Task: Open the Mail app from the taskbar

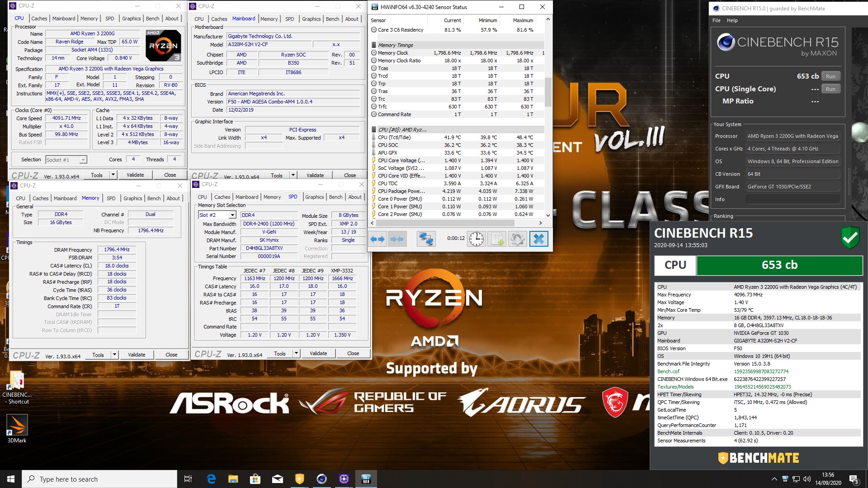Action: [278, 479]
